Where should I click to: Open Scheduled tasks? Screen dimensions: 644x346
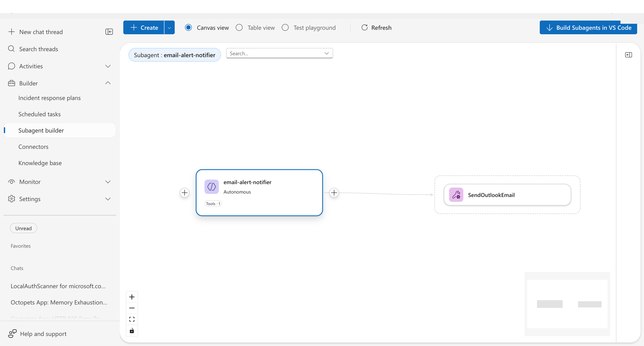(x=39, y=114)
